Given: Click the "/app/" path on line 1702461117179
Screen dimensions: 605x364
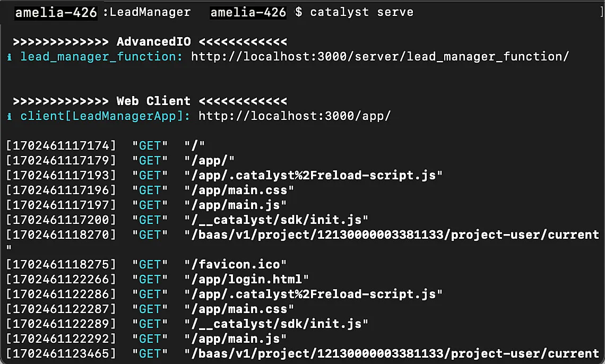Looking at the screenshot, I should 209,160.
